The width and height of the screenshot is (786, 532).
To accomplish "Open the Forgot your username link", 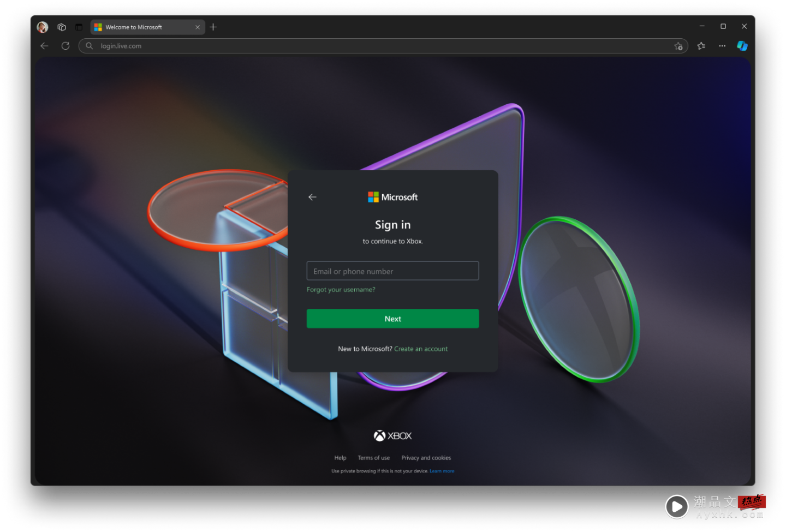I will coord(341,289).
